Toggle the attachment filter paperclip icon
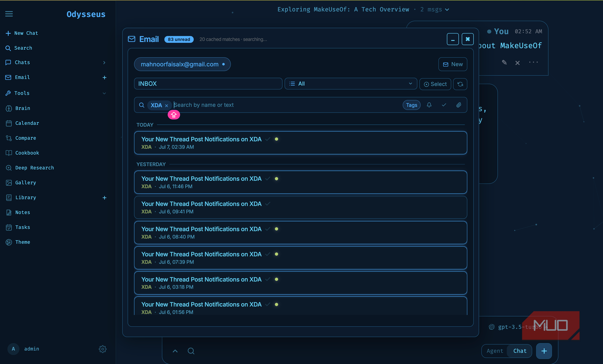Viewport: 603px width, 364px height. [x=459, y=105]
